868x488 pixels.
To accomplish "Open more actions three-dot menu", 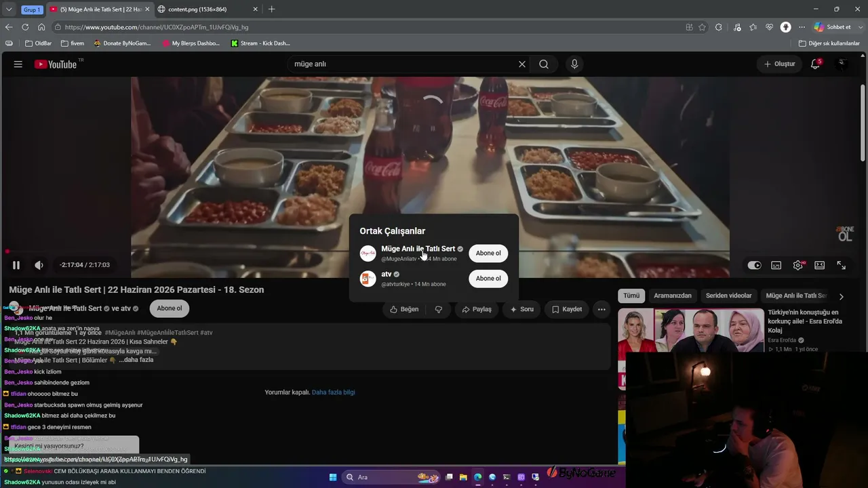I will tap(601, 309).
